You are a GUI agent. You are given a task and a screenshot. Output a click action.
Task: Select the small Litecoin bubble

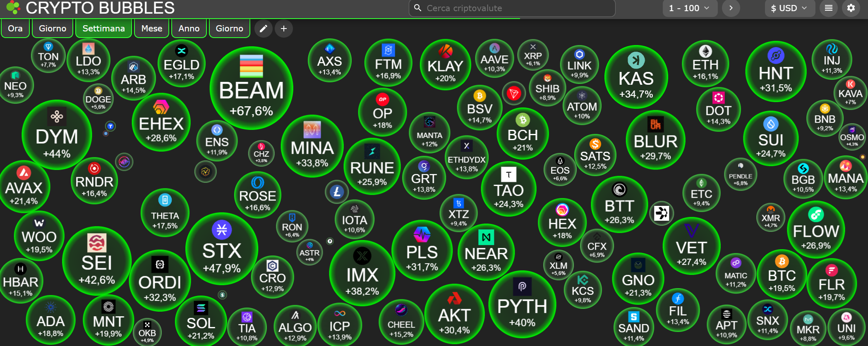337,192
